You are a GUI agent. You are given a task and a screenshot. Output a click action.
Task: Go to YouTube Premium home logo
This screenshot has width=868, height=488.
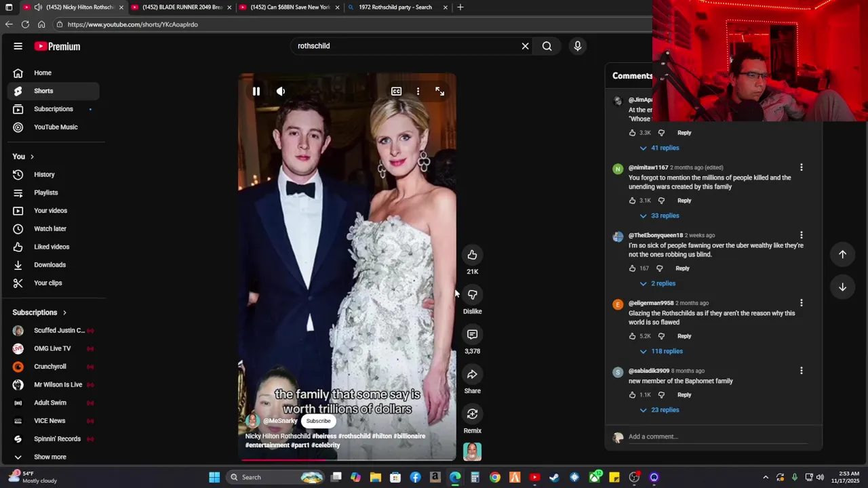pos(58,46)
